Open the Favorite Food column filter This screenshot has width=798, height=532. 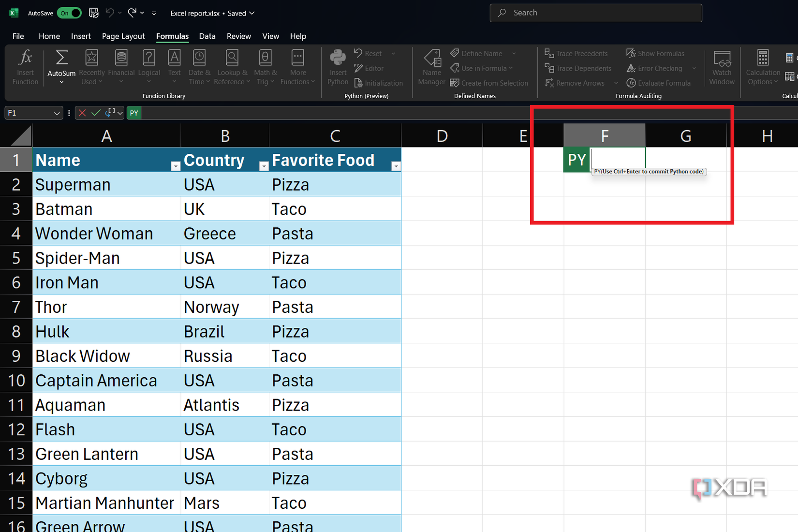pyautogui.click(x=396, y=166)
